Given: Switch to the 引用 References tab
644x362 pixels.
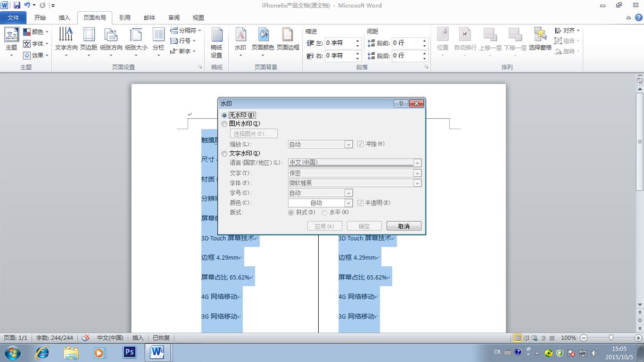Looking at the screenshot, I should 125,18.
